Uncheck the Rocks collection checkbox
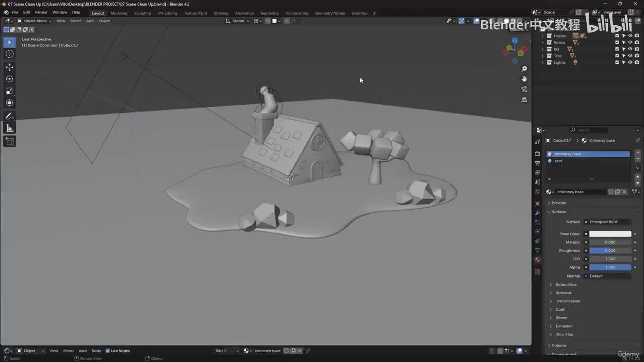Viewport: 644px width, 362px height. [x=617, y=42]
